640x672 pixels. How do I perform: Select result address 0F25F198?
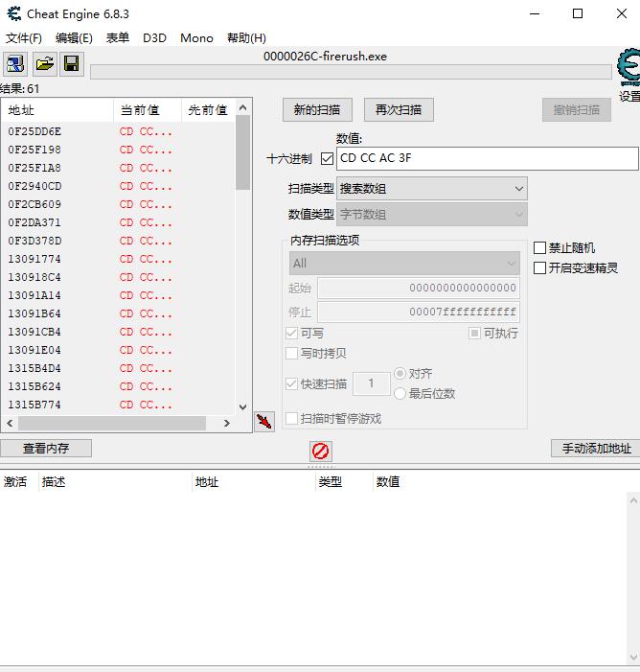point(34,150)
